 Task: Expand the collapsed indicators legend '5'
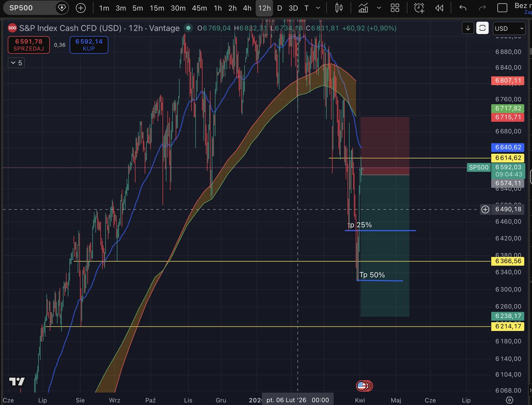pos(16,63)
